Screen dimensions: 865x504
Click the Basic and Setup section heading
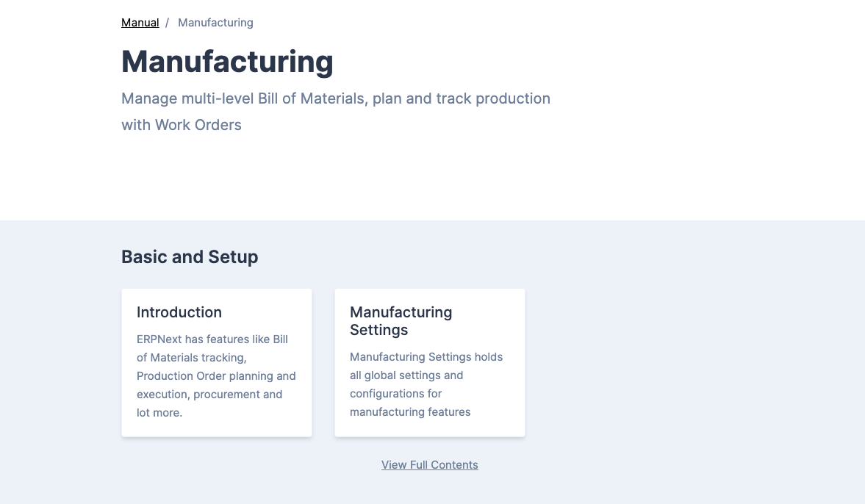[190, 257]
